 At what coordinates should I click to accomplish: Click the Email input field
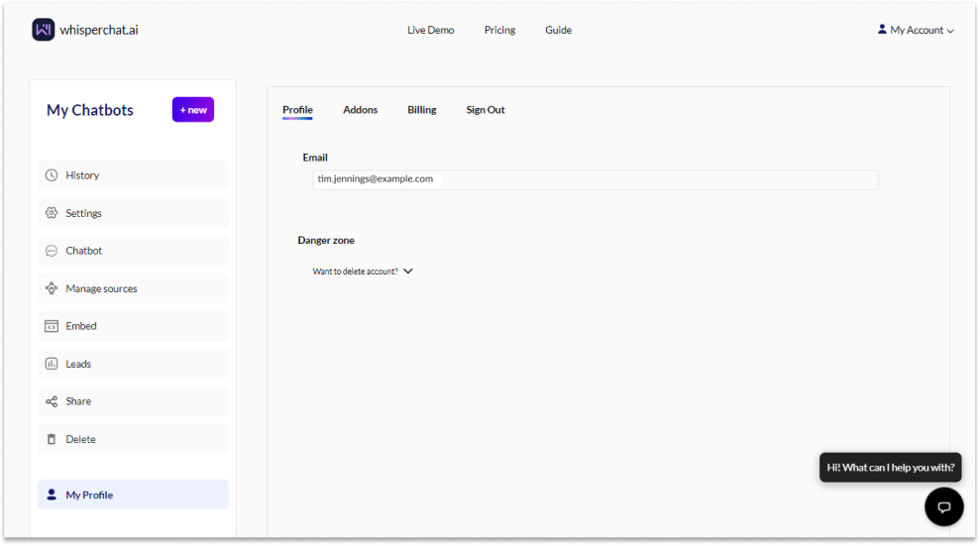(x=596, y=180)
